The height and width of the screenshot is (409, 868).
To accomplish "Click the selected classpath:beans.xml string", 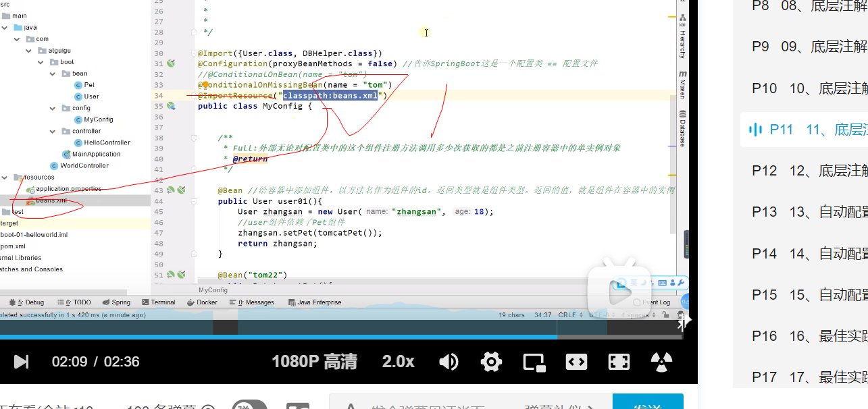I will 330,96.
